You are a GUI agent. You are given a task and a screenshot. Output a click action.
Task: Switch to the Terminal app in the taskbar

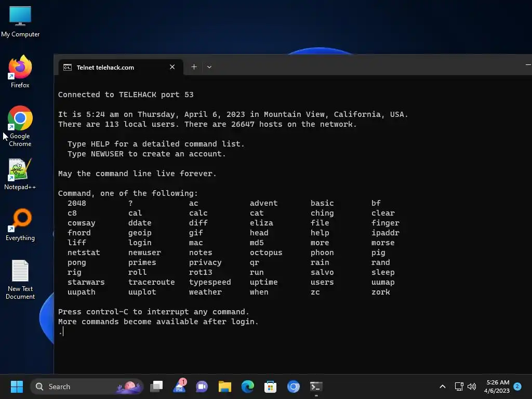point(316,387)
